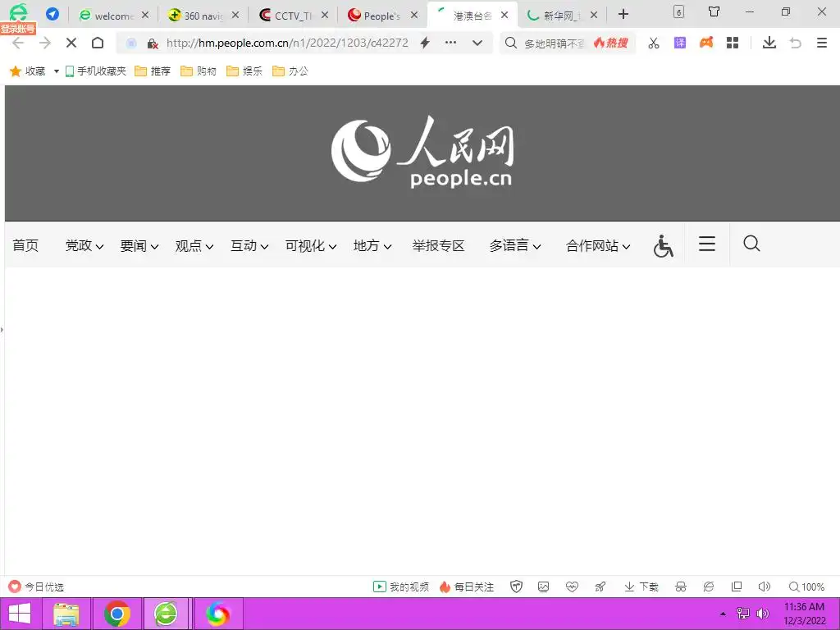This screenshot has width=840, height=630.
Task: Open the 购物 bookmark folder
Action: pos(199,71)
